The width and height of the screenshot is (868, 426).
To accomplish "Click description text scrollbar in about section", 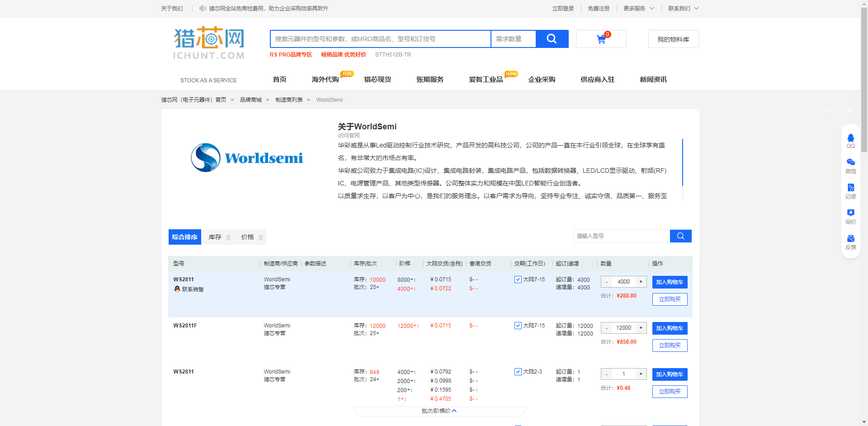I will [x=683, y=162].
